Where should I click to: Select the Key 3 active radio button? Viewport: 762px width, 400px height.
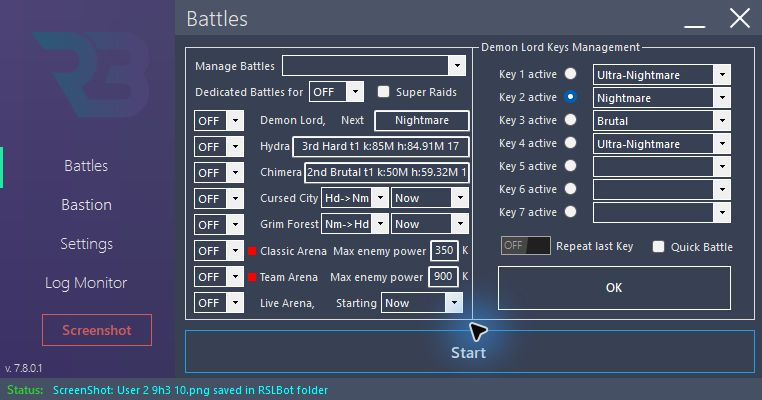tap(571, 120)
